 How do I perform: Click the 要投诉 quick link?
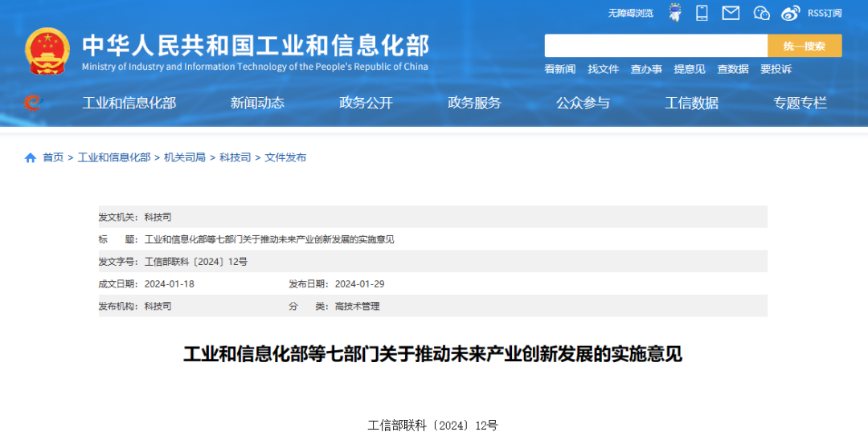click(x=776, y=69)
